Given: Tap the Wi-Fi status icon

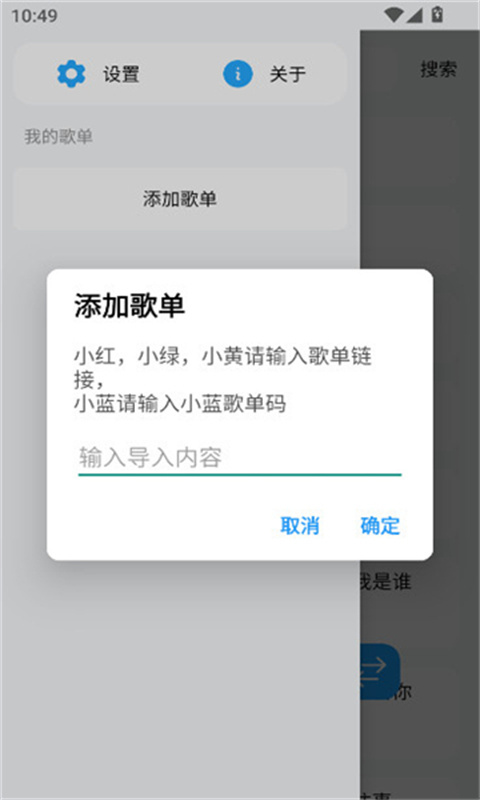Looking at the screenshot, I should (393, 15).
